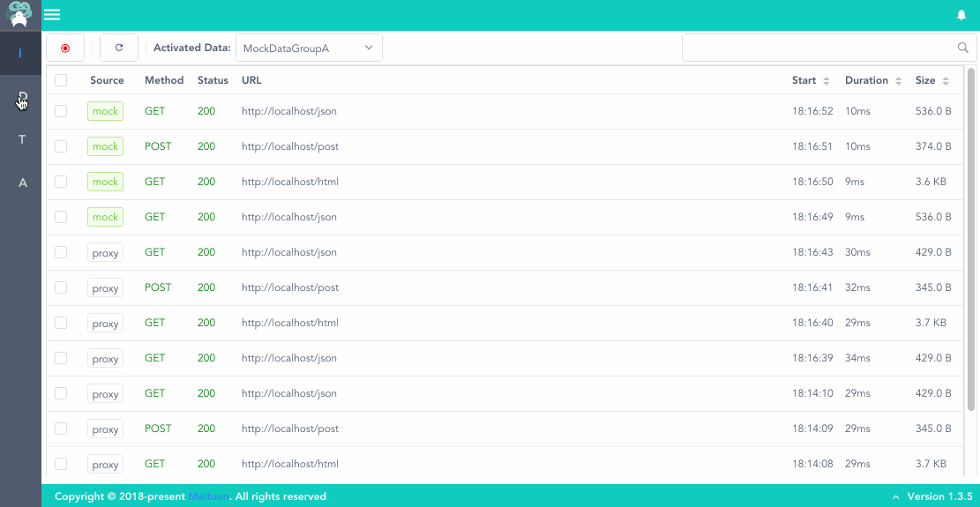Open the D sidebar item
980x507 pixels.
20,97
